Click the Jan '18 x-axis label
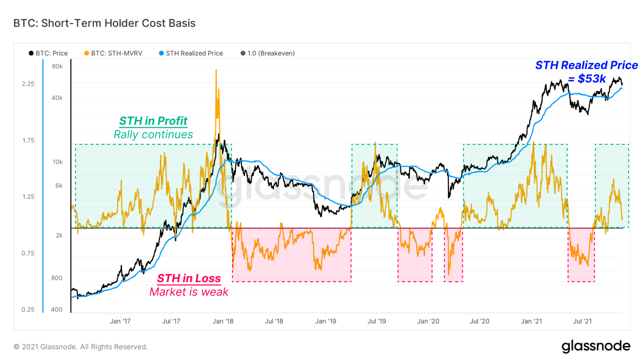The image size is (644, 363). click(x=223, y=321)
